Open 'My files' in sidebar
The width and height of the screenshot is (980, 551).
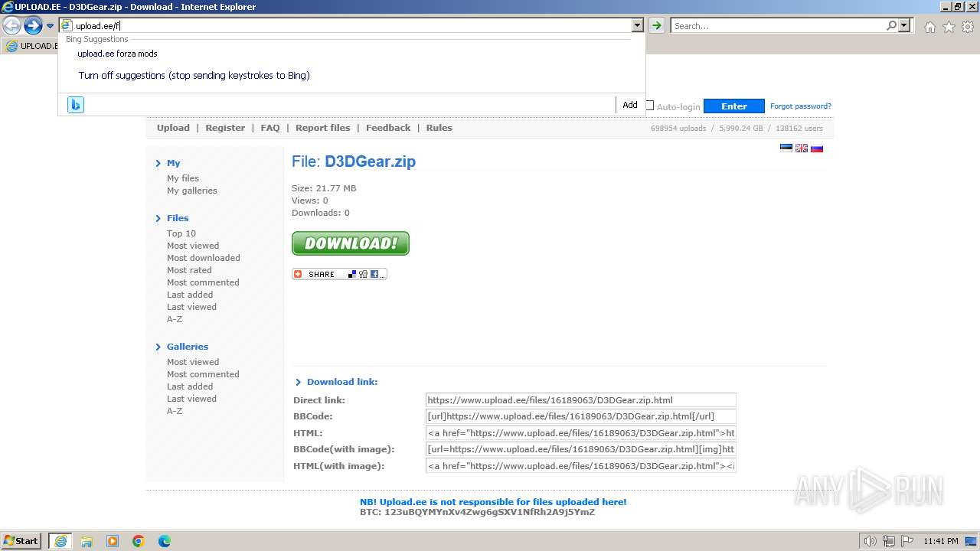[x=183, y=178]
